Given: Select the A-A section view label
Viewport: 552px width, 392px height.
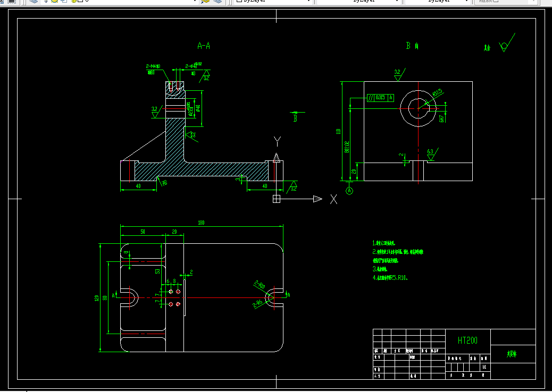Looking at the screenshot, I should [204, 46].
